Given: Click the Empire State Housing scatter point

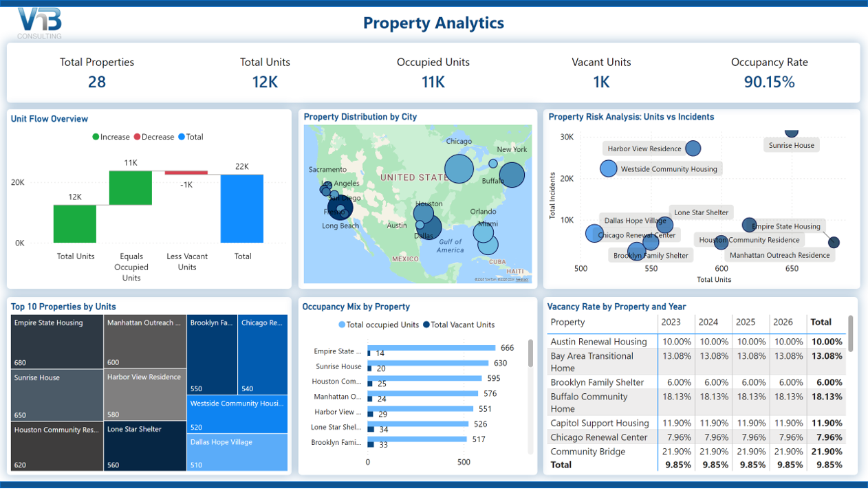Looking at the screenshot, I should coord(834,242).
